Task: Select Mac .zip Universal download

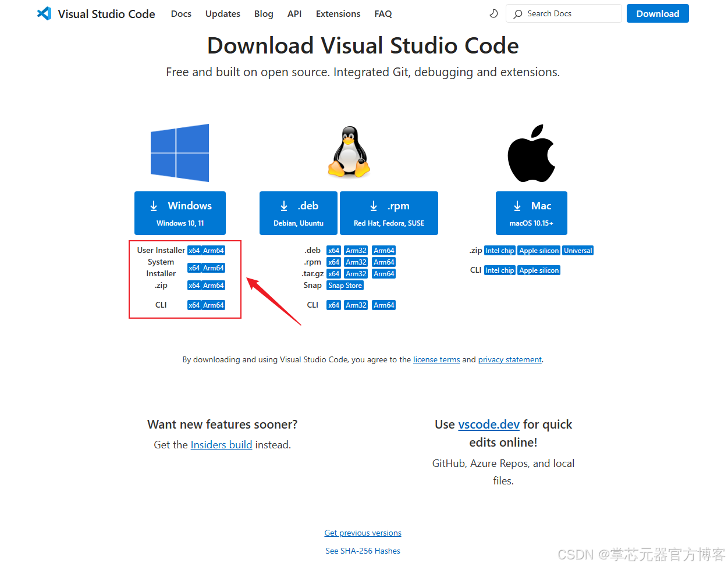Action: point(578,251)
